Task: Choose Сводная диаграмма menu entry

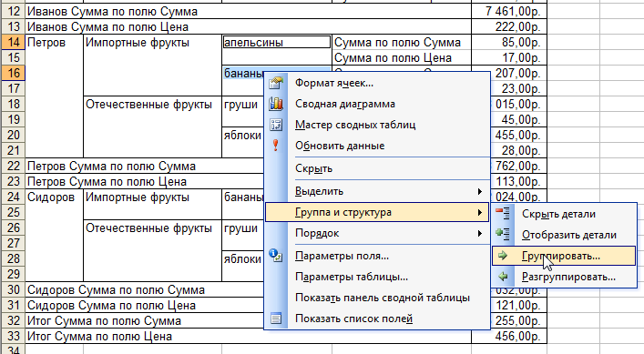Action: pyautogui.click(x=377, y=104)
